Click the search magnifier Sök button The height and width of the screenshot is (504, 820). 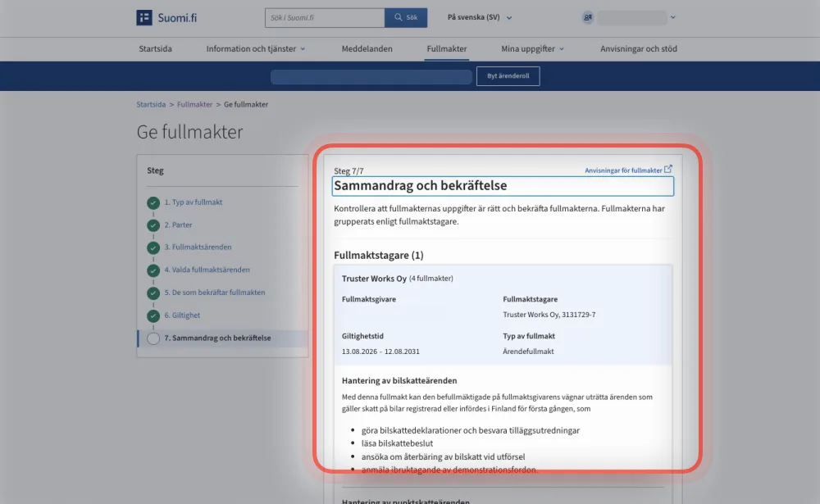coord(406,18)
